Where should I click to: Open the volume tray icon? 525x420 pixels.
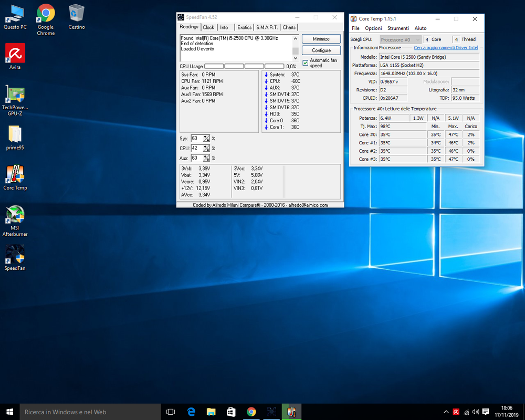[x=476, y=412]
